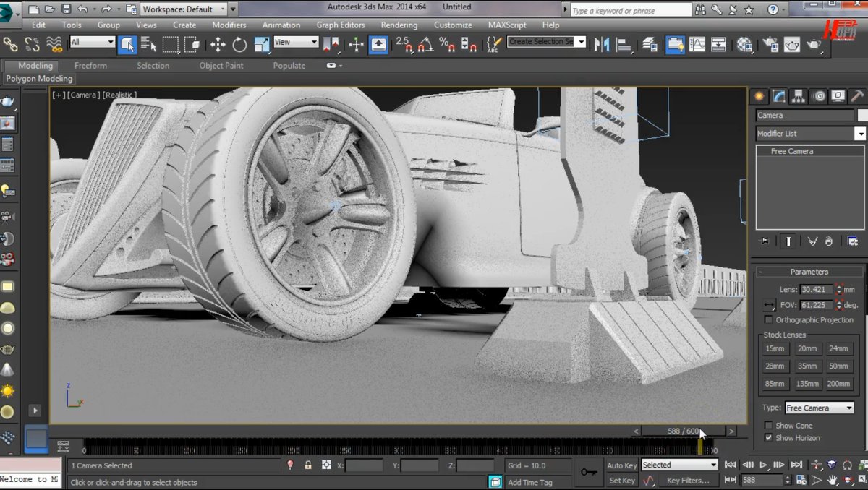
Task: Enable the Show Cone checkbox
Action: pyautogui.click(x=769, y=426)
